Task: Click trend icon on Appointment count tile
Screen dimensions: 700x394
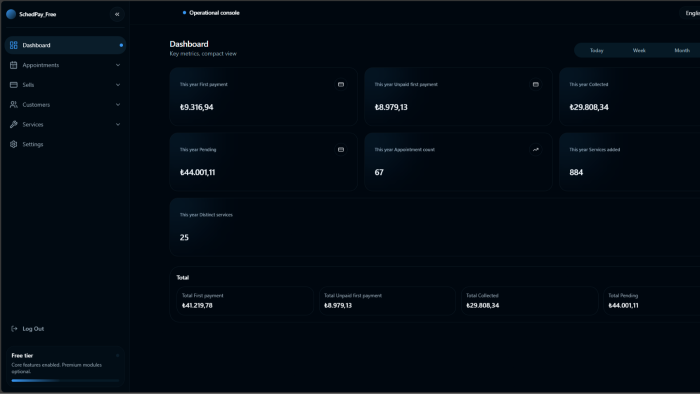Action: (535, 149)
